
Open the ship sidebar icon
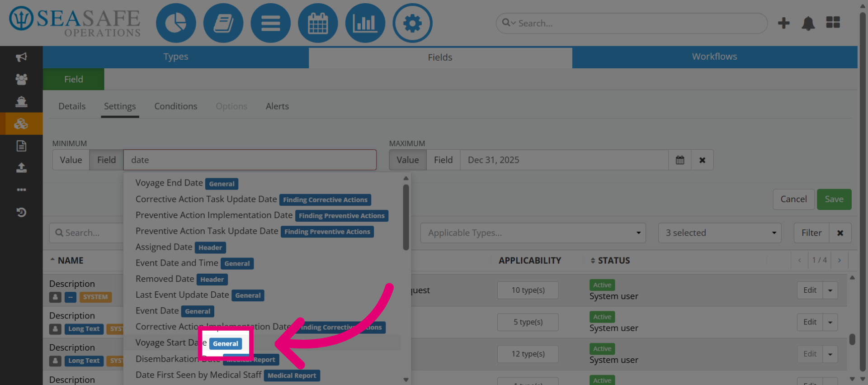click(21, 101)
